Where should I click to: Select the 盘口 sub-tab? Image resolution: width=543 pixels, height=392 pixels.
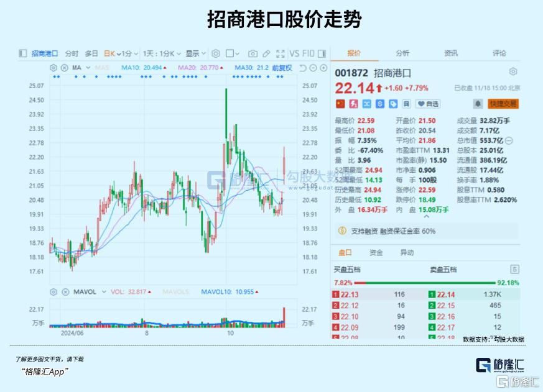point(345,253)
